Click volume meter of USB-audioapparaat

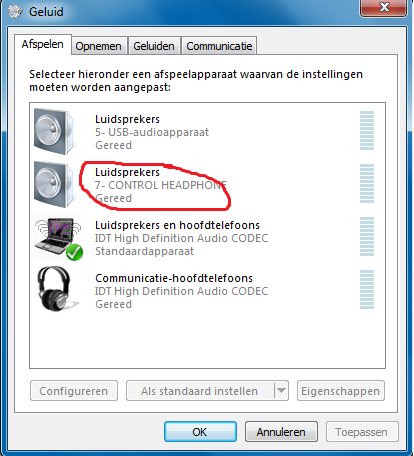[367, 131]
